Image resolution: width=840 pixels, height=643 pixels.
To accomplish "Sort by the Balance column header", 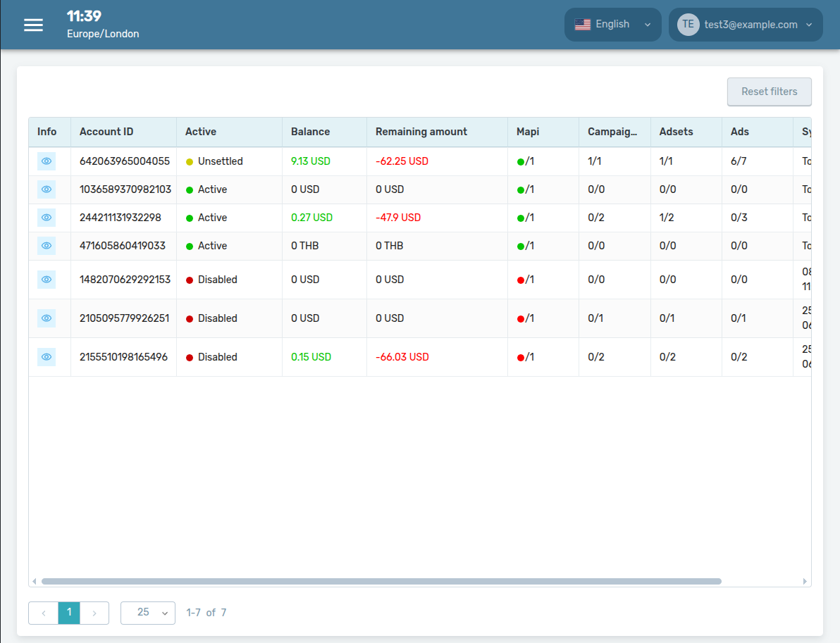I will [x=310, y=132].
